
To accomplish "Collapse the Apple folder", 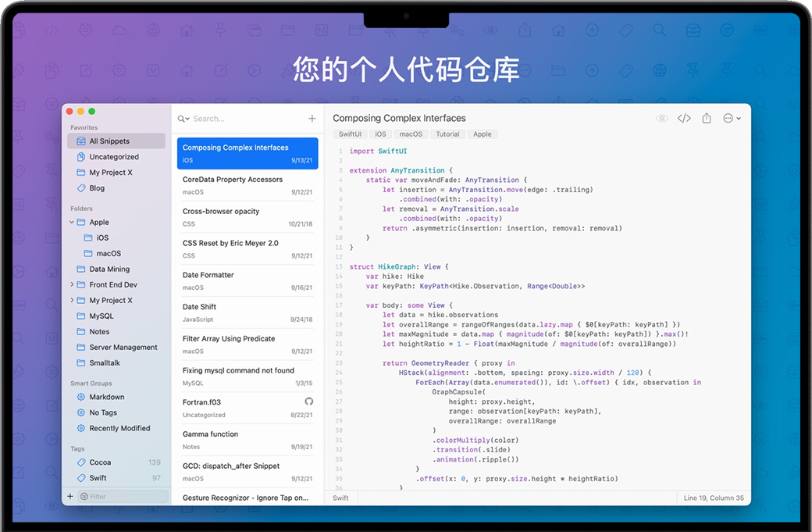I will (72, 222).
